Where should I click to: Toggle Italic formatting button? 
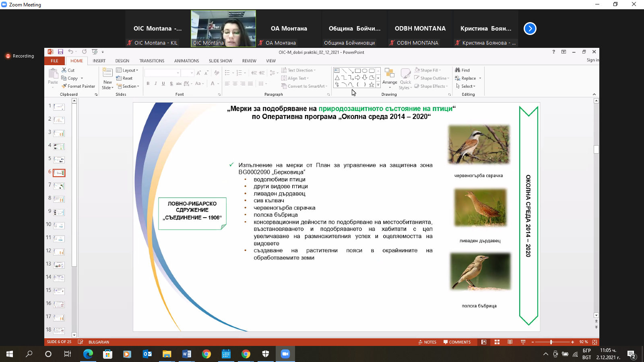click(x=156, y=84)
